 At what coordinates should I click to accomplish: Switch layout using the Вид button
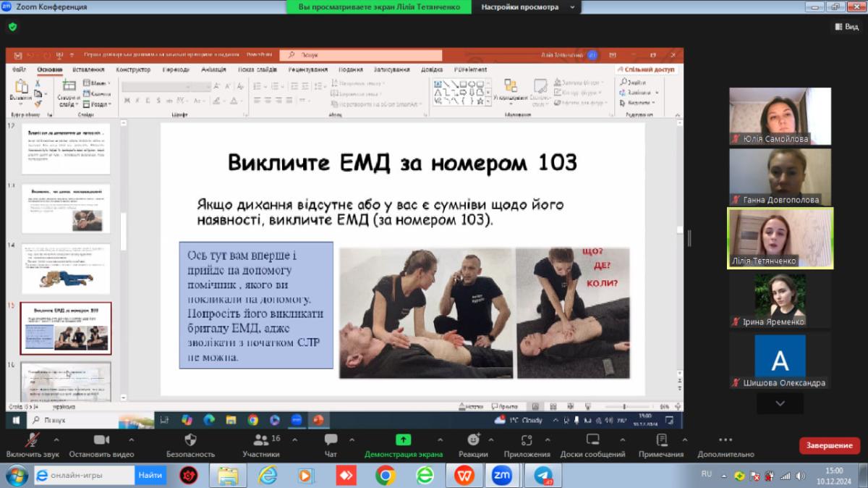[x=846, y=27]
